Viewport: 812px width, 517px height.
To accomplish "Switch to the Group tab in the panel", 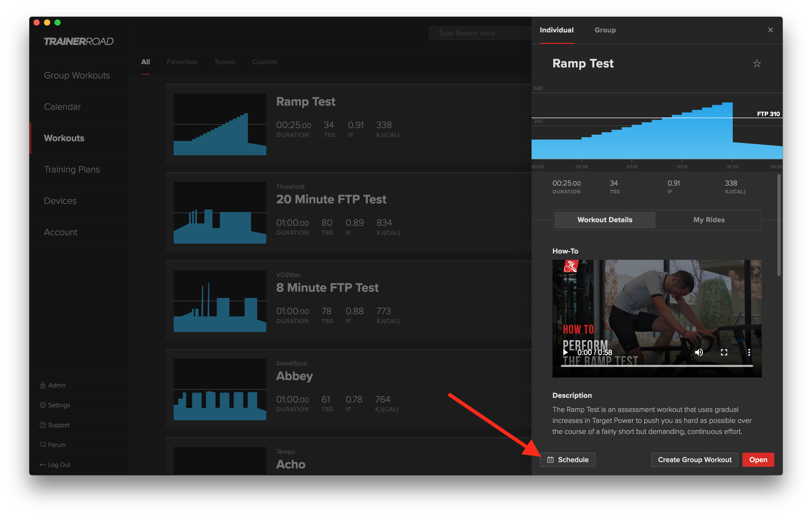I will pos(605,30).
